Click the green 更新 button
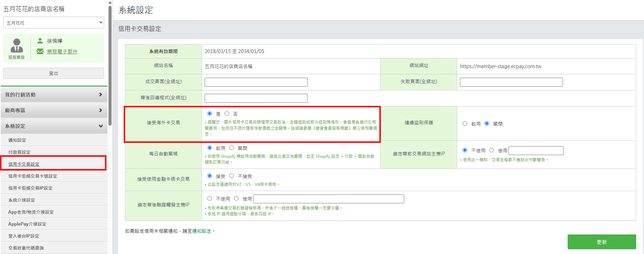Screen dimensions: 644x254 tap(601, 242)
